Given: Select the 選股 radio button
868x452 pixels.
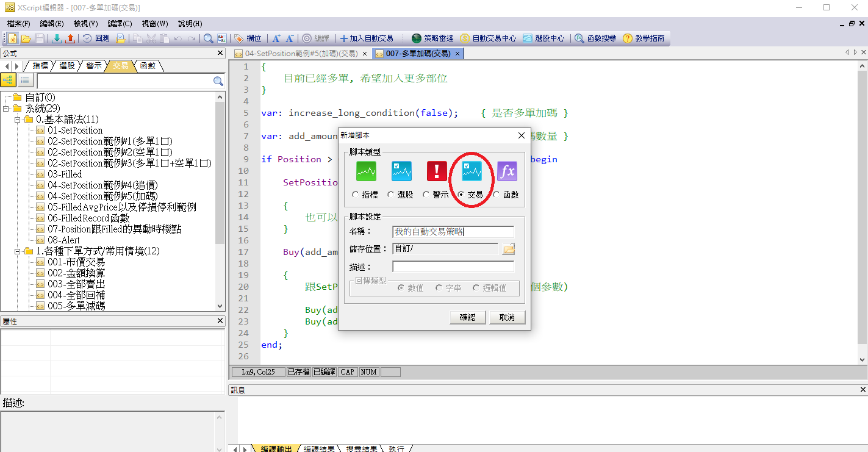Looking at the screenshot, I should click(x=391, y=195).
